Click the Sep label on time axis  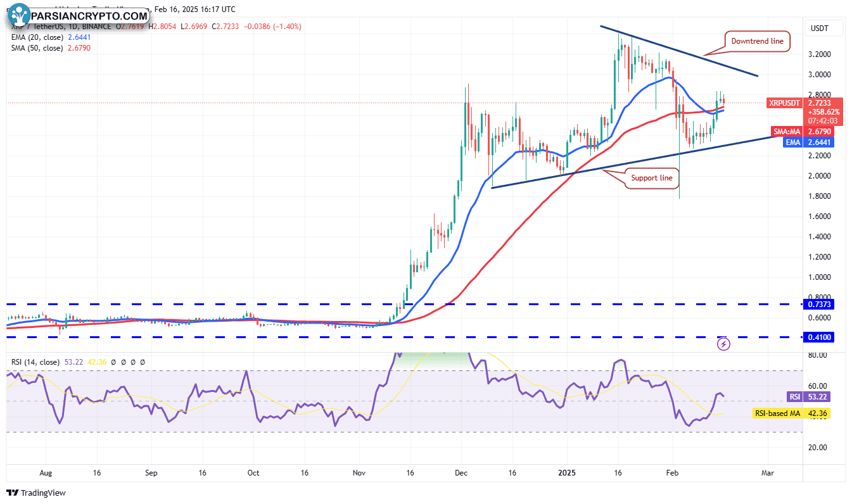click(x=150, y=473)
